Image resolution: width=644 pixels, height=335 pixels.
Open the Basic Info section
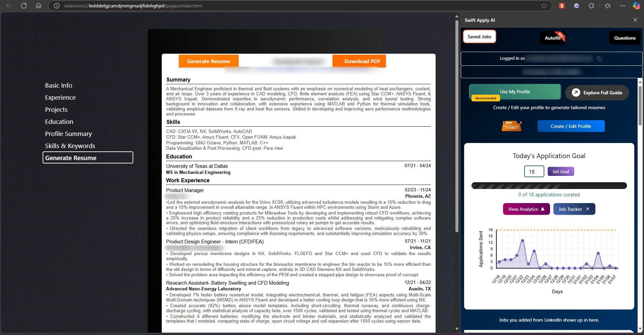pos(59,86)
